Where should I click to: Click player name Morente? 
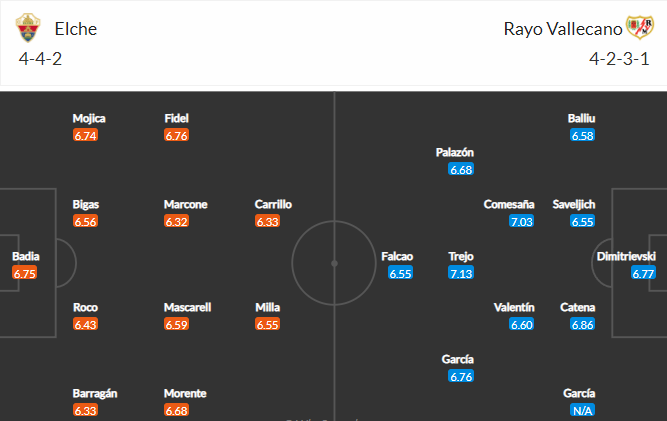pos(185,393)
